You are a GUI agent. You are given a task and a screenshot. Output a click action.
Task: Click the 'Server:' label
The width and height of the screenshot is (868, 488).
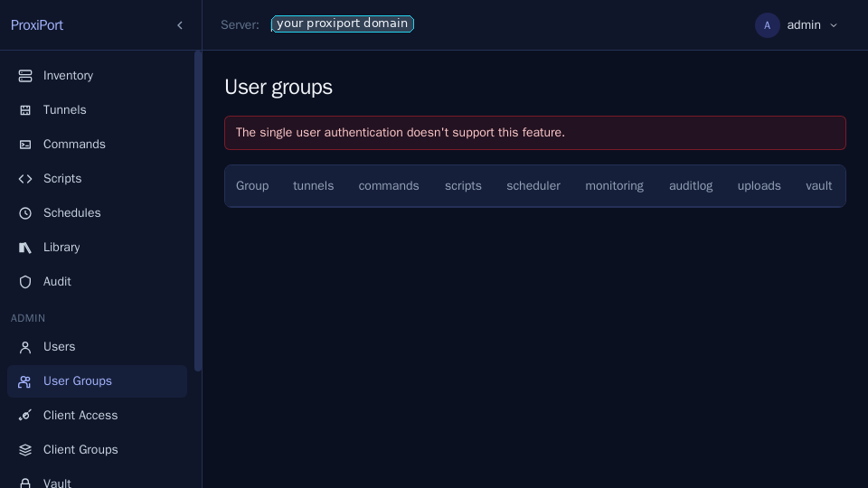(x=240, y=25)
